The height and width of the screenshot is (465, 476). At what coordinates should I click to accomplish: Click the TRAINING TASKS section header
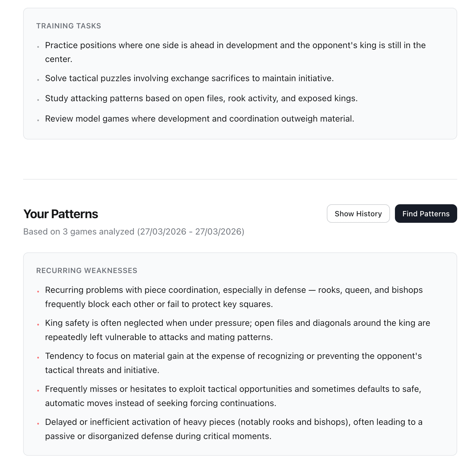coord(69,26)
